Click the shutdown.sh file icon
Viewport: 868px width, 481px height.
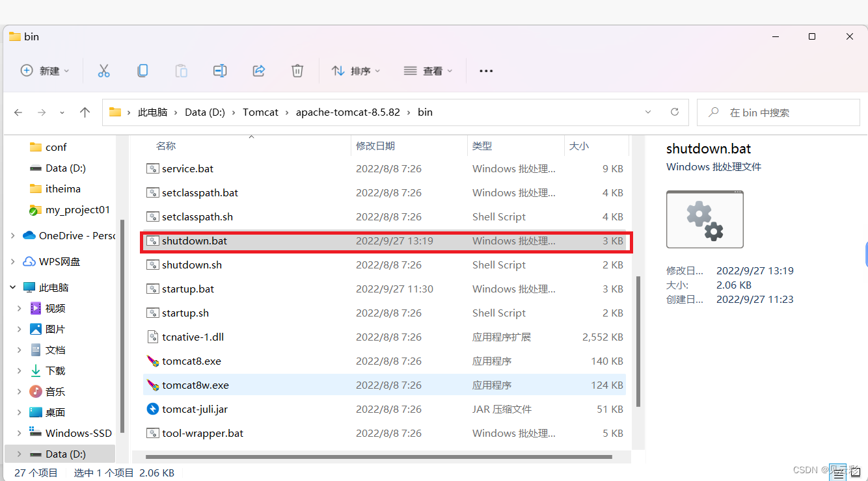click(152, 265)
